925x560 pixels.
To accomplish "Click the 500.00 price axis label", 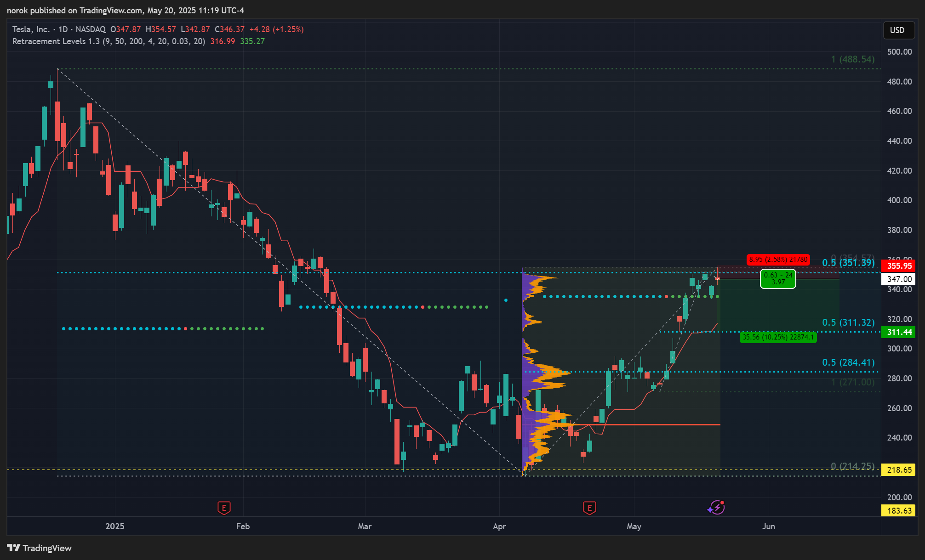I will [x=899, y=51].
